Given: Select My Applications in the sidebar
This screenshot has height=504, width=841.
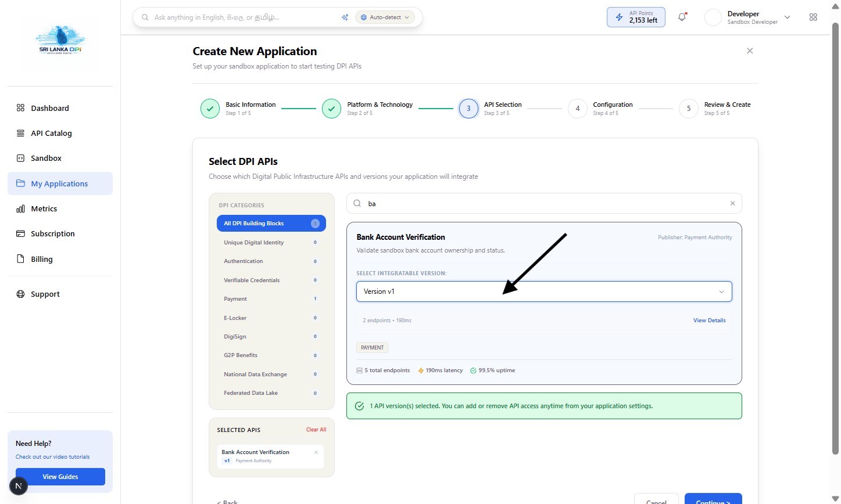Looking at the screenshot, I should point(60,183).
